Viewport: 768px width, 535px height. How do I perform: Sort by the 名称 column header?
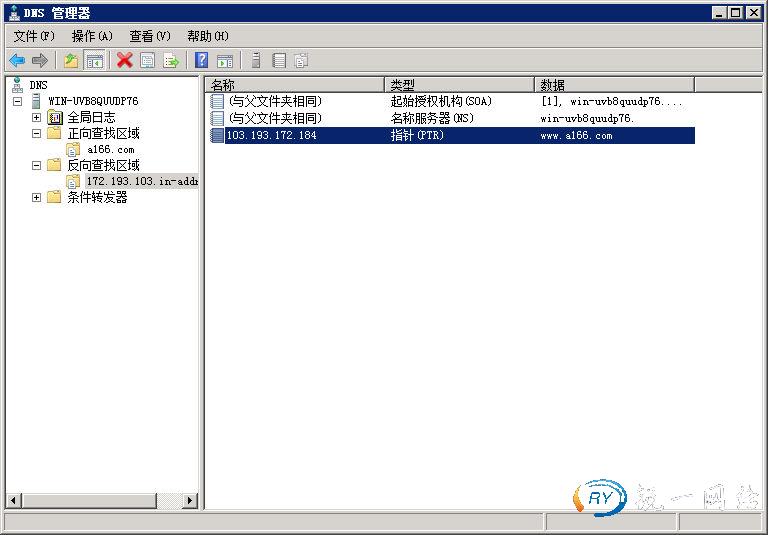pos(295,85)
